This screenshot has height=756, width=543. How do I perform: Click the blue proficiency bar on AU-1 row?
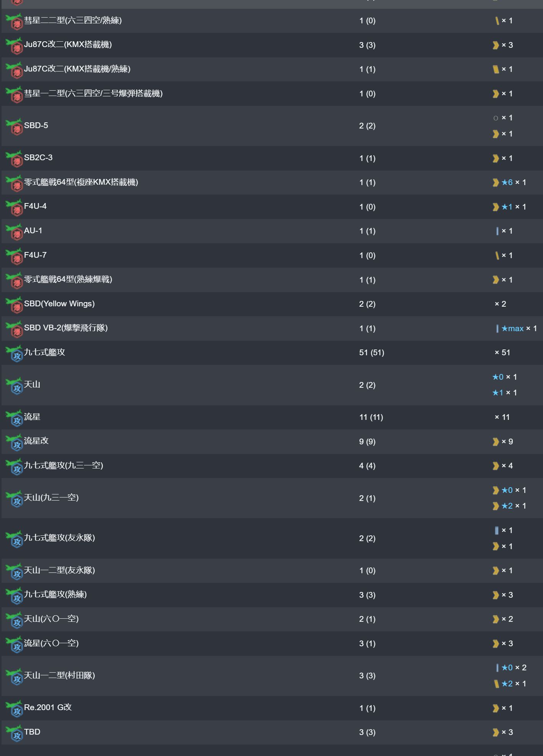(x=497, y=231)
